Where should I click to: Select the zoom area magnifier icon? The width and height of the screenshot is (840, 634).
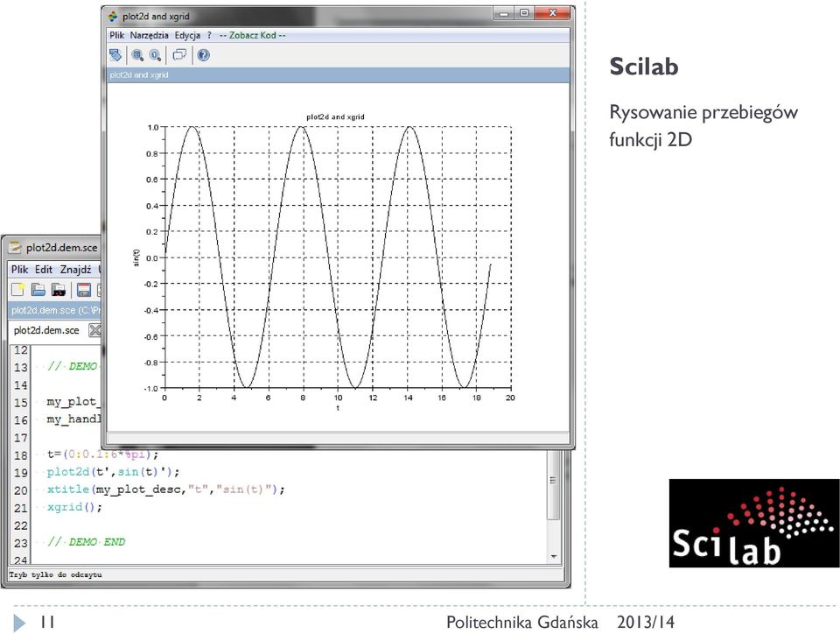(137, 55)
